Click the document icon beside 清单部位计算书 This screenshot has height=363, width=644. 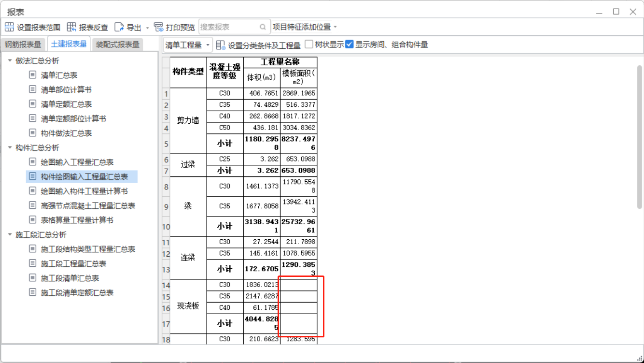click(x=32, y=89)
